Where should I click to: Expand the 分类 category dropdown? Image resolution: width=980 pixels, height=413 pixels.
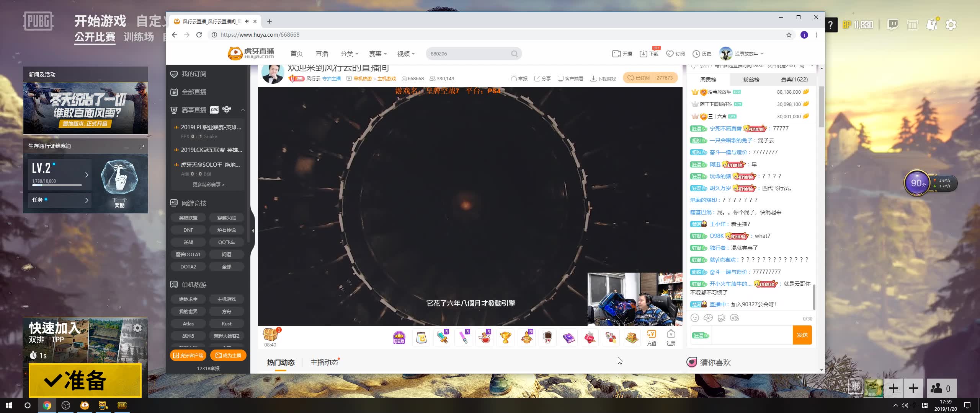tap(350, 54)
